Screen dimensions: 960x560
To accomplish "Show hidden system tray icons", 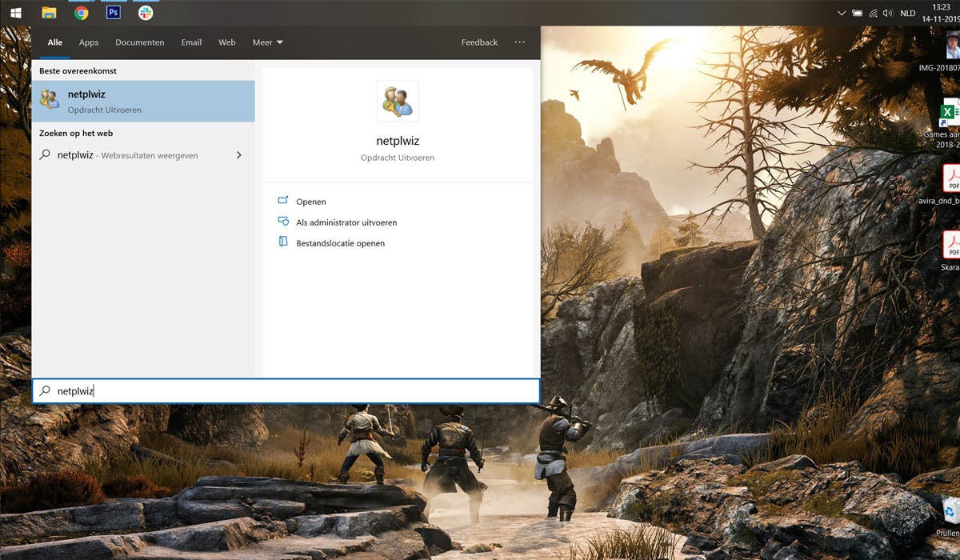I will (841, 13).
